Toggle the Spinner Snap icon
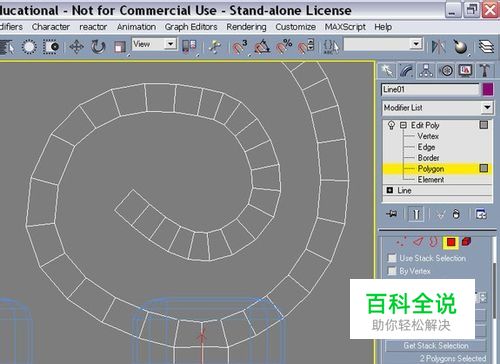This screenshot has height=364, width=500. point(306,46)
